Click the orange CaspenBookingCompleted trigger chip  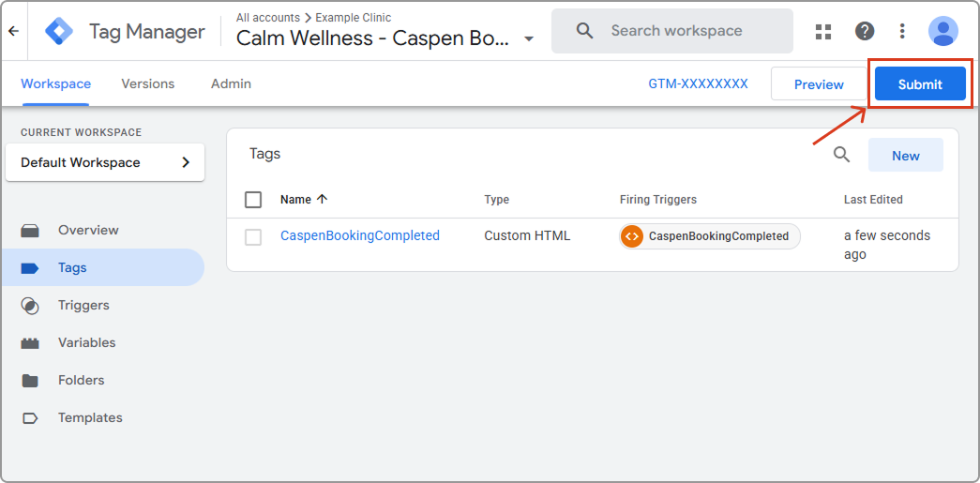710,236
